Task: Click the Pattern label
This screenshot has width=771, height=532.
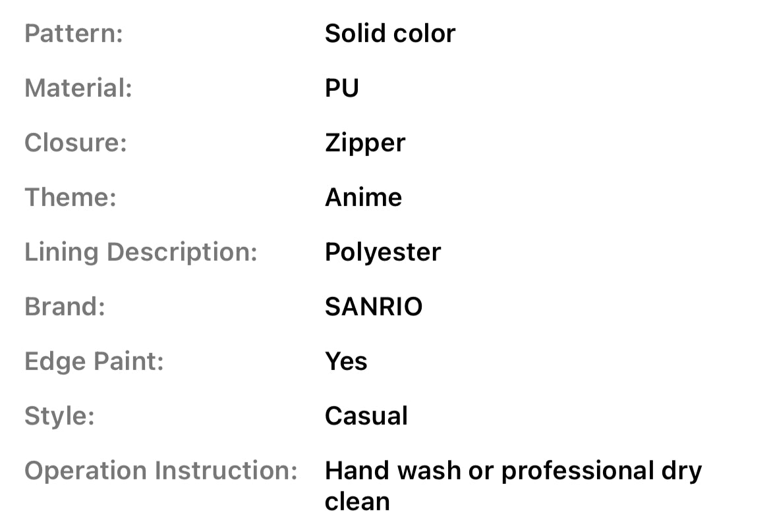Action: (74, 34)
